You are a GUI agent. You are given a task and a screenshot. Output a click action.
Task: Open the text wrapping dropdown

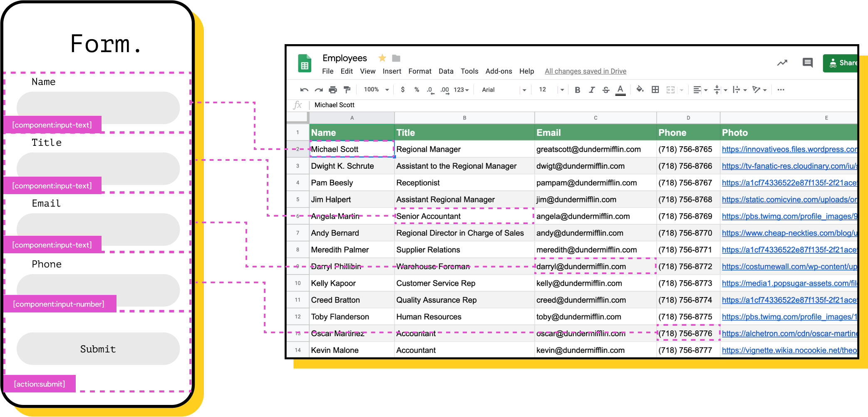point(739,90)
